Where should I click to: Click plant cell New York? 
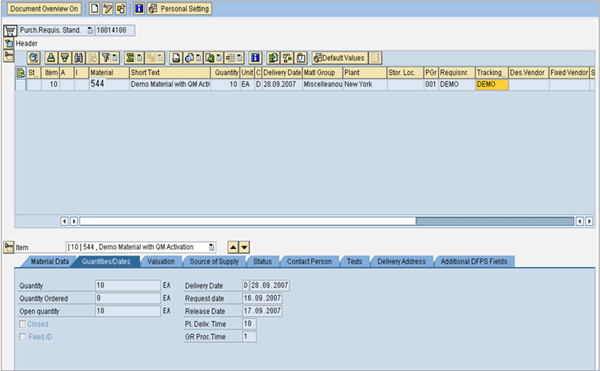click(x=365, y=85)
